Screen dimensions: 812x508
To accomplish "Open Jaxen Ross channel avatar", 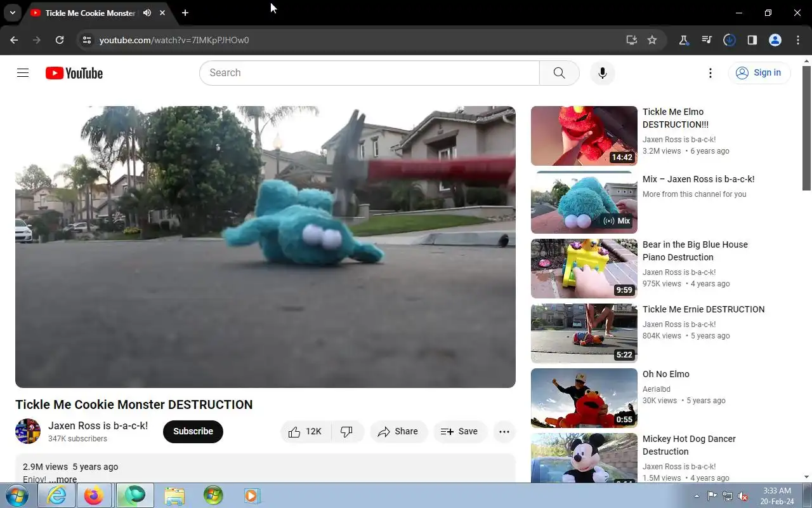I will point(28,431).
